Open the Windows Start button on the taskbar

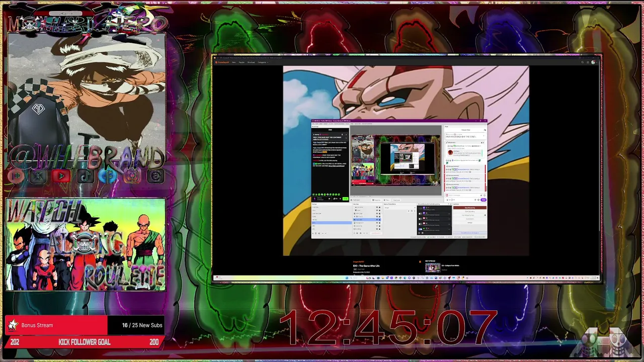(346, 278)
